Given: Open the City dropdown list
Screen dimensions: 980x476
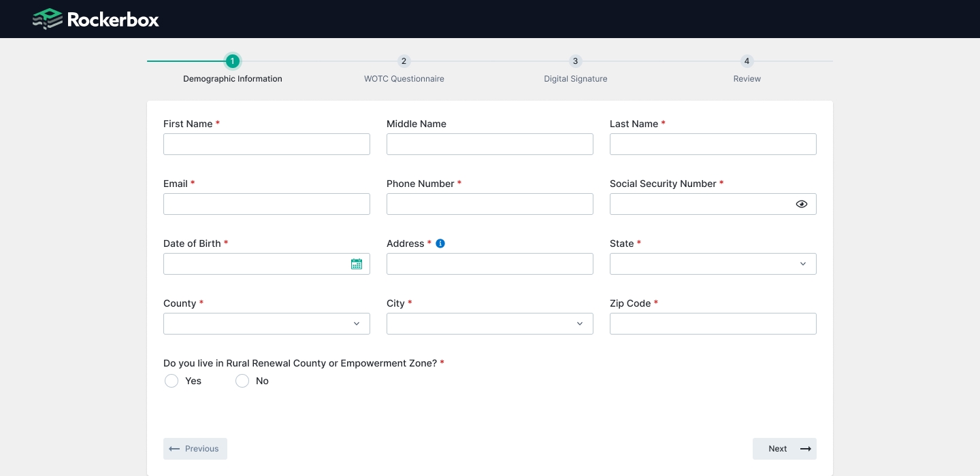Looking at the screenshot, I should pyautogui.click(x=489, y=324).
